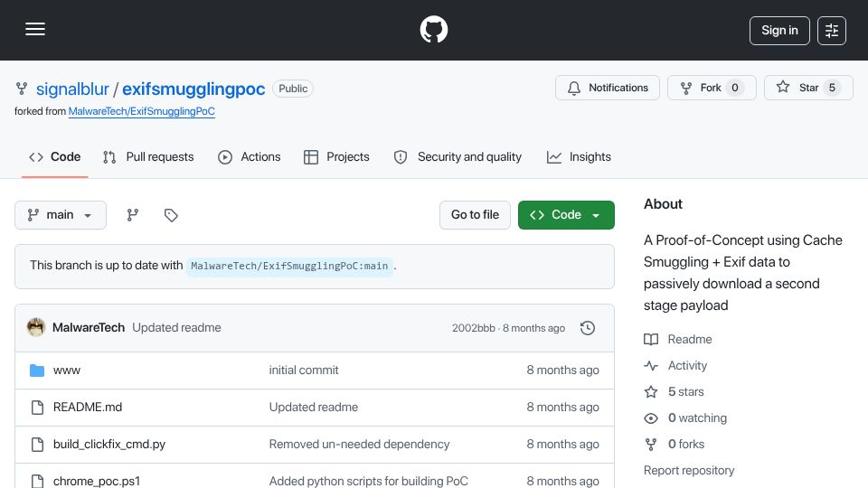Screen dimensions: 868x488
Task: Open the 0 watching link
Action: pos(685,418)
